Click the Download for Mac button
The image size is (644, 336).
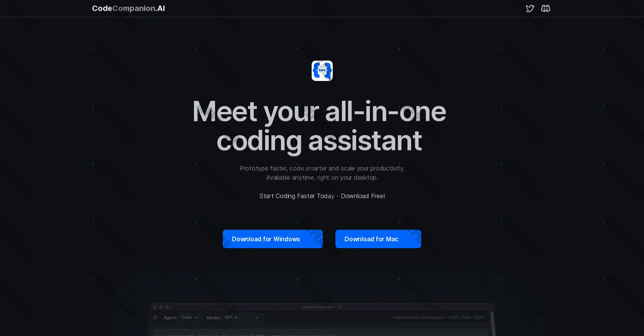pyautogui.click(x=378, y=239)
